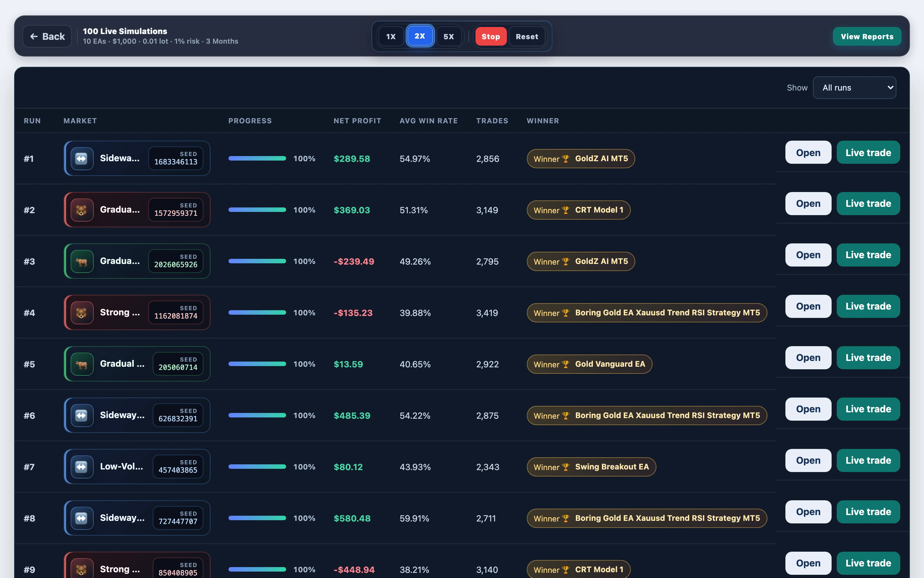
Task: Go back with the Back button
Action: [47, 36]
